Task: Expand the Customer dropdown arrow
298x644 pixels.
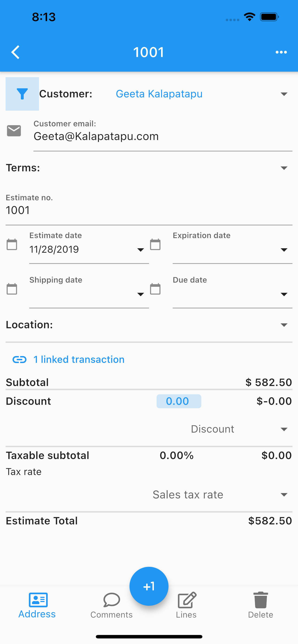Action: [284, 94]
